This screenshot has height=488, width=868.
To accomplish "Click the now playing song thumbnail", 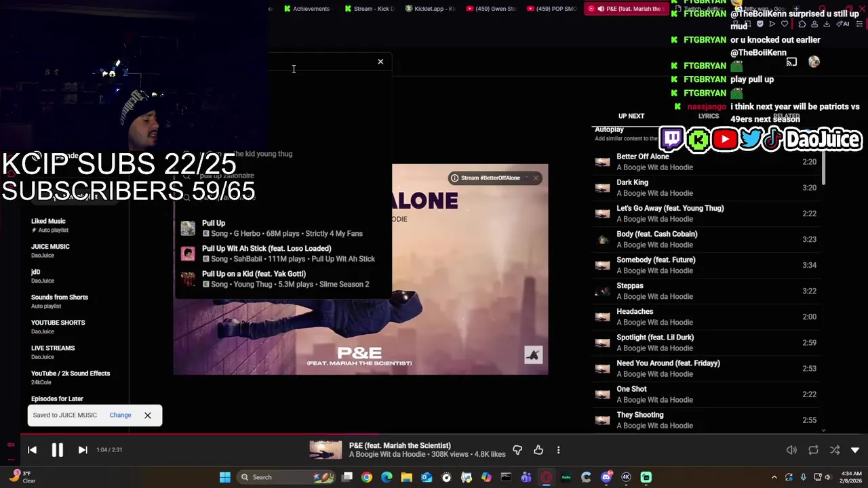I will click(325, 450).
